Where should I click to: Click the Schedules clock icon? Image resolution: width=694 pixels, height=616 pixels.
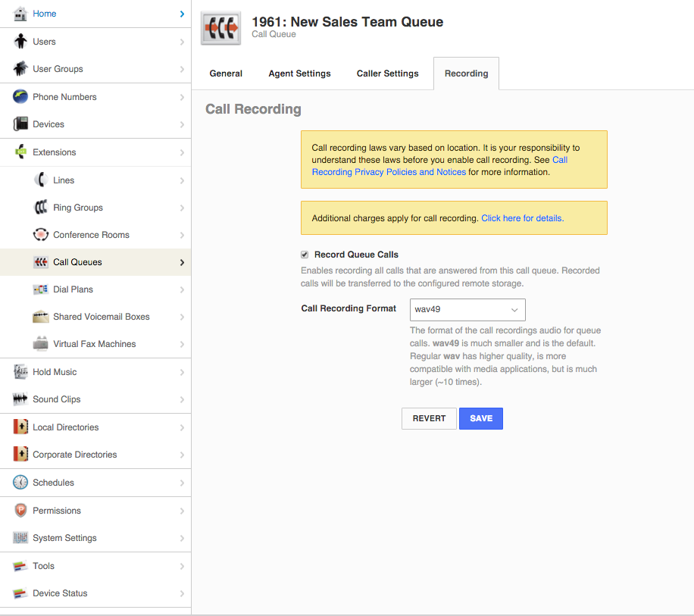click(x=20, y=483)
